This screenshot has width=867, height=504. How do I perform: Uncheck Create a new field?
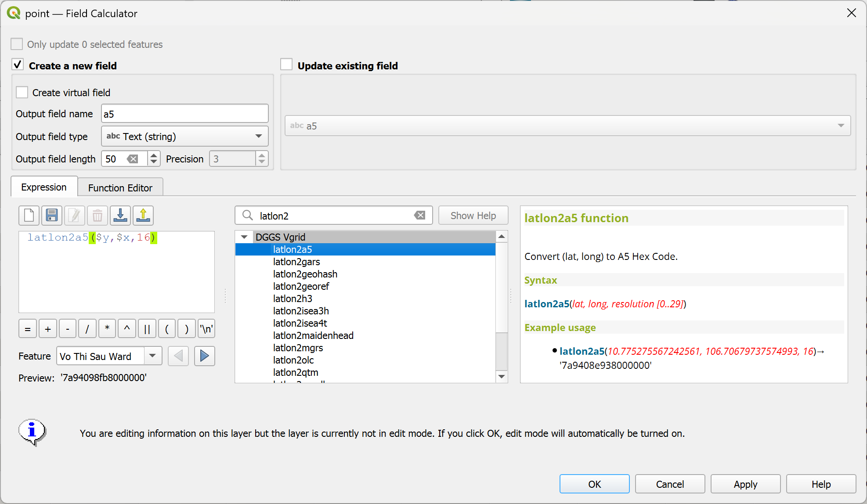(x=18, y=65)
